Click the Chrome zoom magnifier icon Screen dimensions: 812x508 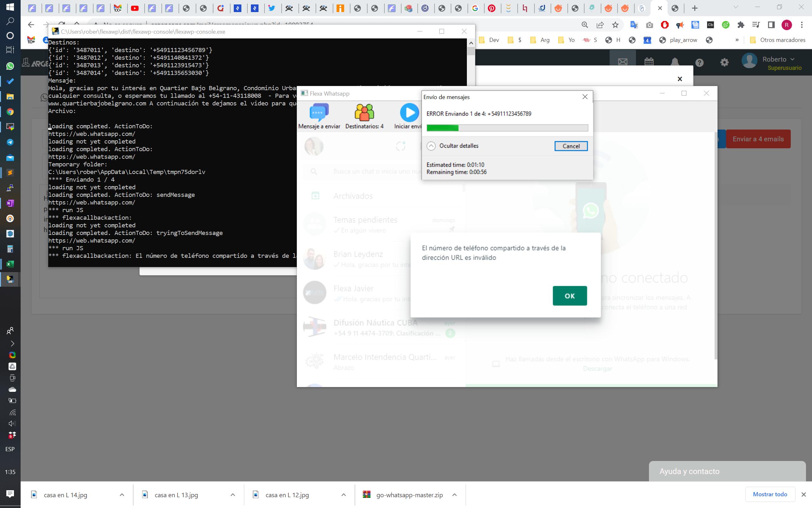[585, 24]
